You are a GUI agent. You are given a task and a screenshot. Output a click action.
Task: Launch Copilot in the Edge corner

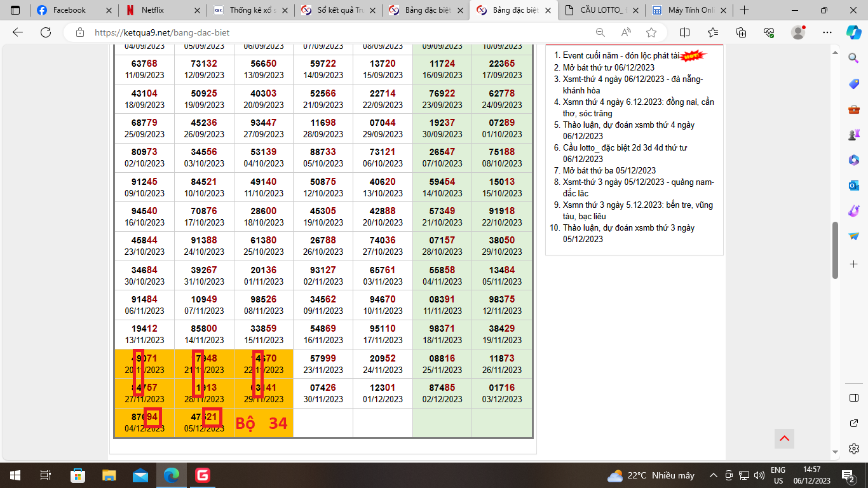click(853, 32)
